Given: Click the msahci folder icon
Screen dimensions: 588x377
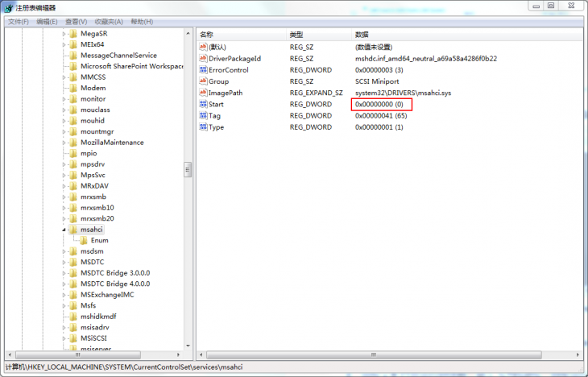Looking at the screenshot, I should [x=73, y=230].
